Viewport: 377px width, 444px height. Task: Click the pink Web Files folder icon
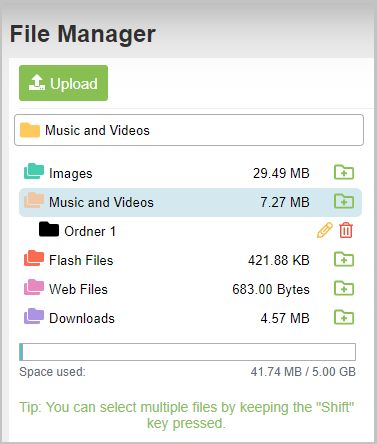pyautogui.click(x=34, y=287)
